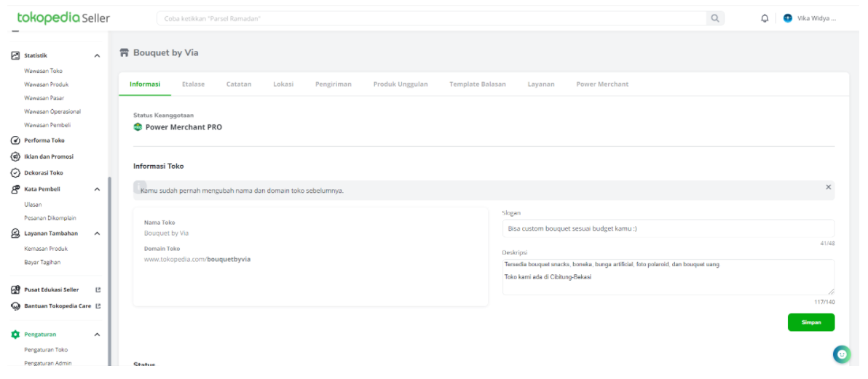Click the Layanan Tambahan icon
Viewport: 868px width, 379px height.
pos(15,234)
